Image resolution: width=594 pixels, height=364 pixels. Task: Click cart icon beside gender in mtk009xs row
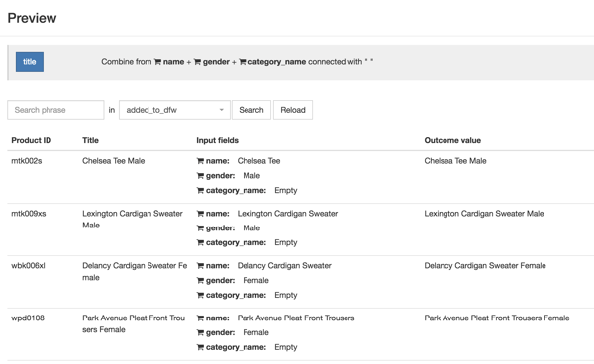pos(200,228)
